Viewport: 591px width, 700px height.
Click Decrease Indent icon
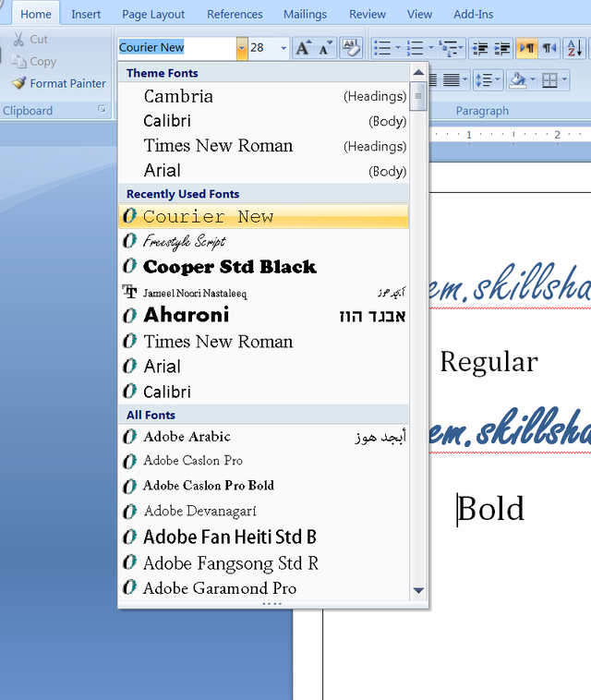click(x=480, y=48)
